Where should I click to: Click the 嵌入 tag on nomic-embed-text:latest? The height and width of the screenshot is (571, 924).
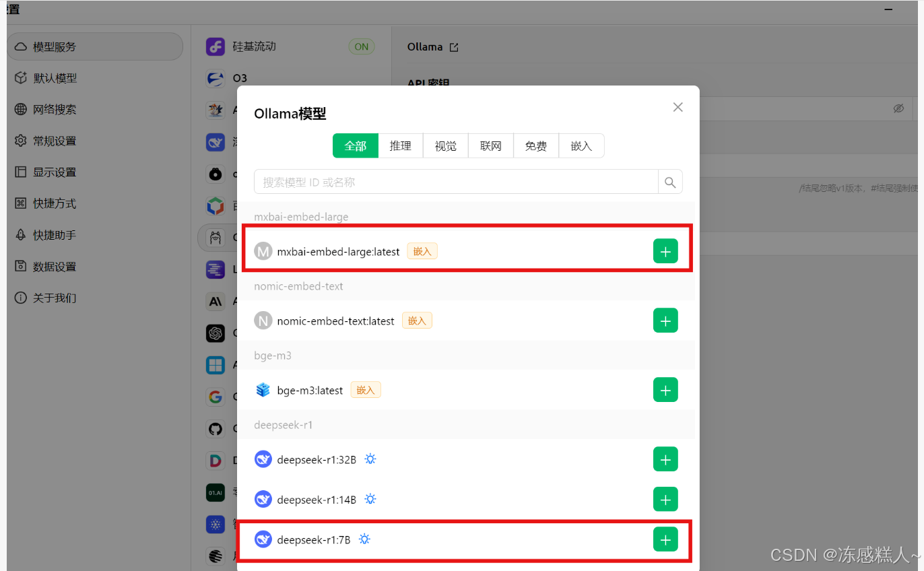coord(417,321)
